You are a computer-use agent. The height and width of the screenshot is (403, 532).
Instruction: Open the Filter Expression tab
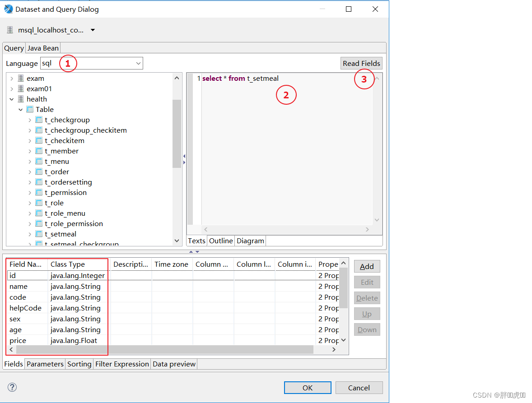tap(122, 364)
